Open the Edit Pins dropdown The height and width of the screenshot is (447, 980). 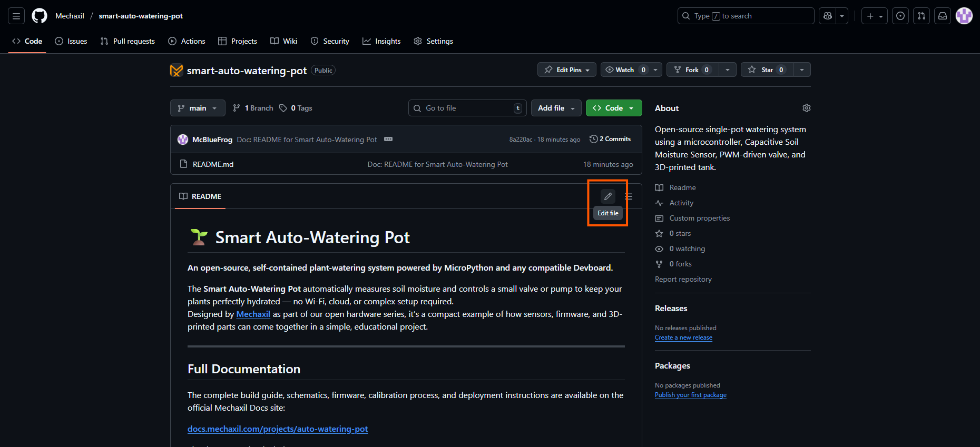tap(567, 69)
